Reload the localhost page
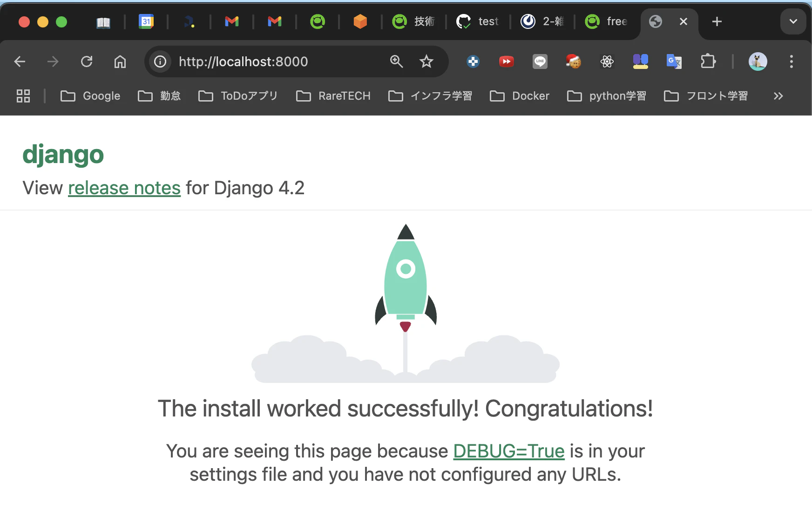The height and width of the screenshot is (532, 812). click(87, 61)
